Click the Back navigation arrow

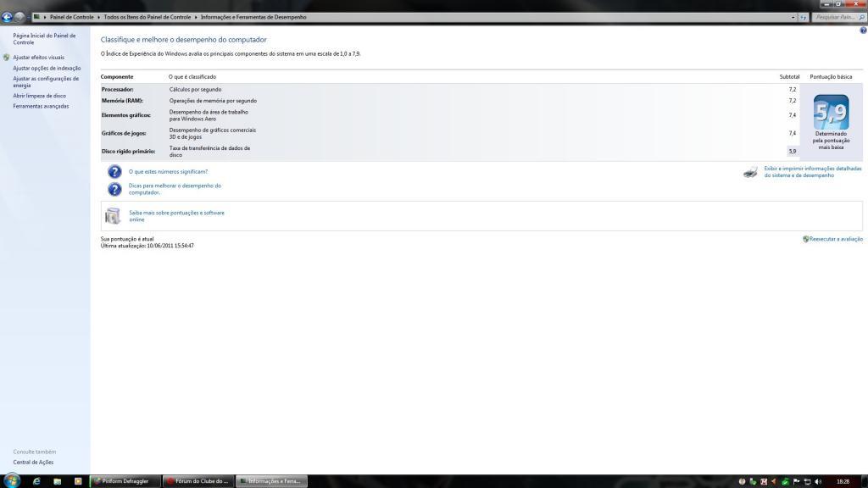(7, 17)
